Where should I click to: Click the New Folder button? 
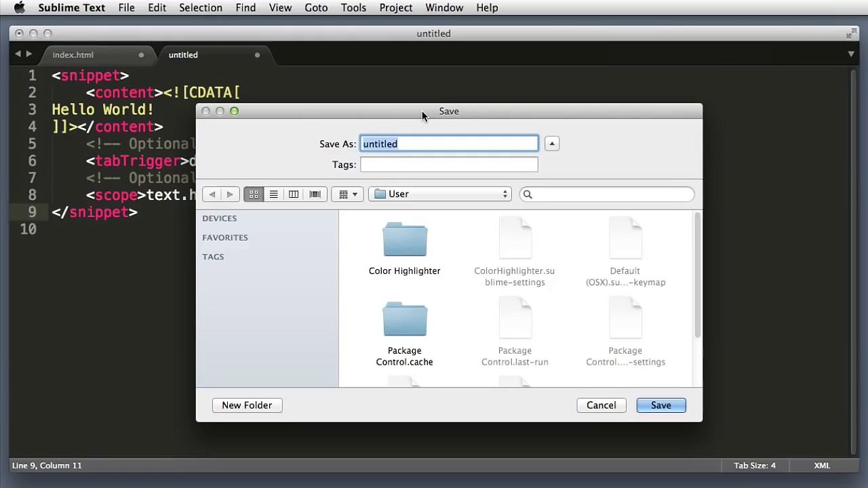pos(247,405)
